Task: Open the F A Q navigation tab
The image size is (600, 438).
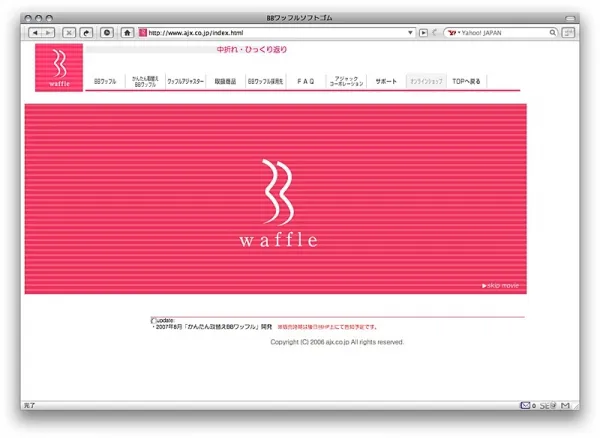Action: tap(305, 80)
